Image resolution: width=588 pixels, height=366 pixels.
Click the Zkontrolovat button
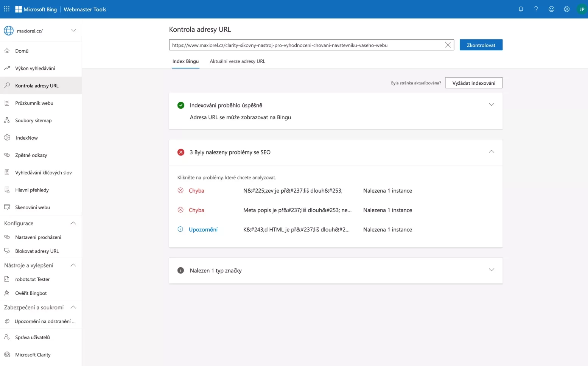coord(481,45)
